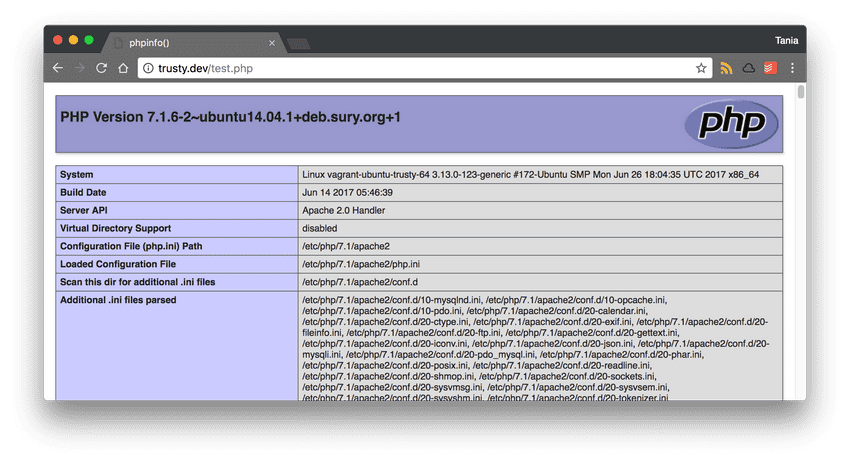Image resolution: width=850 pixels, height=463 pixels.
Task: Open a new tab
Action: coord(298,43)
